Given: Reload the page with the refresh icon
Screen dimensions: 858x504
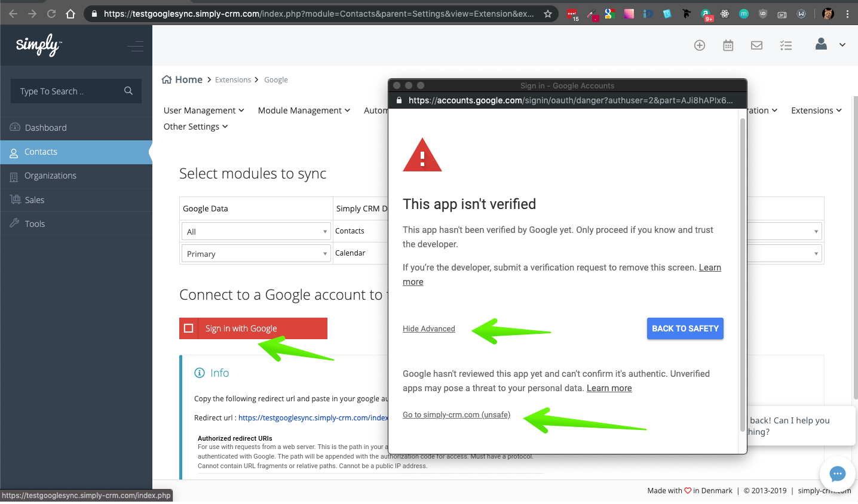Looking at the screenshot, I should [x=51, y=14].
